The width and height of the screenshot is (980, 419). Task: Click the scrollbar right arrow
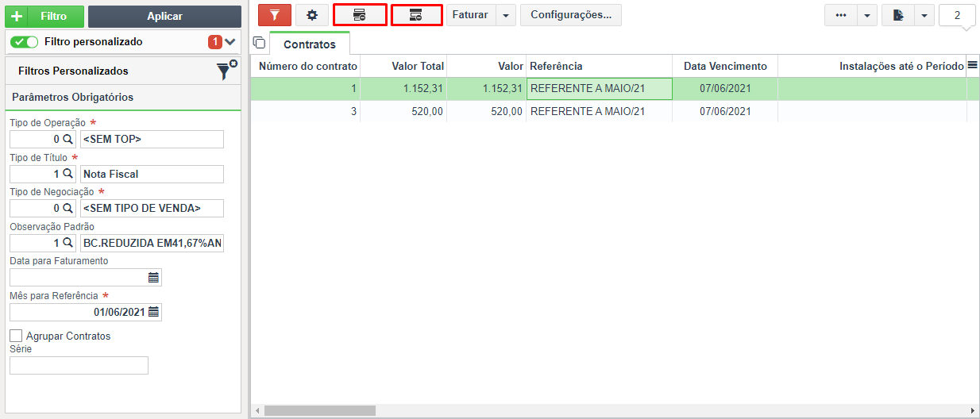pos(974,411)
